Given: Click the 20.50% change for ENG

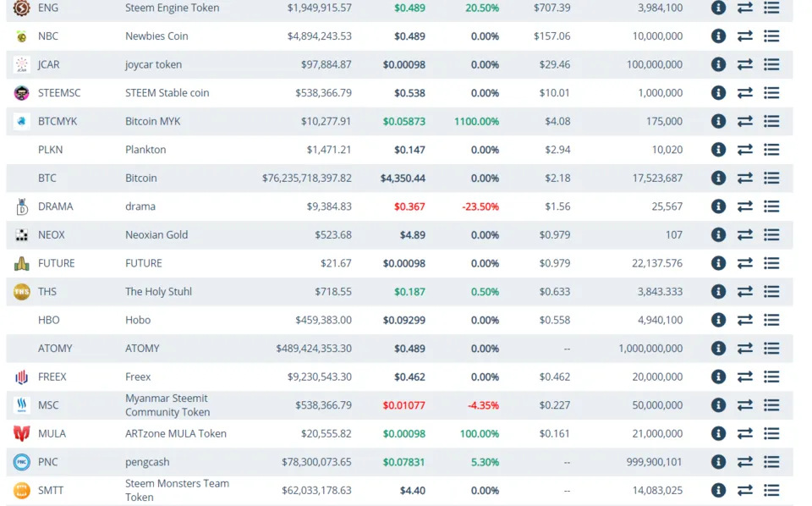Looking at the screenshot, I should 482,8.
